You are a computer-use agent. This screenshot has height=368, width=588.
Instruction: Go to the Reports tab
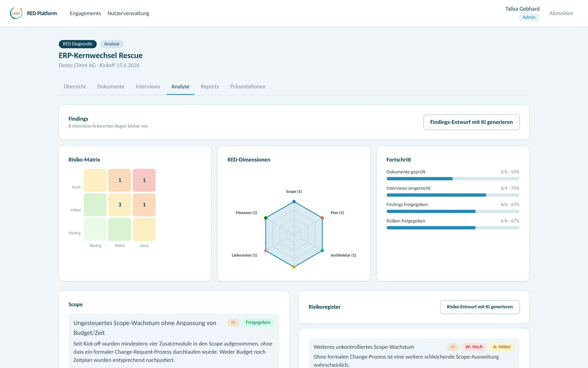210,86
